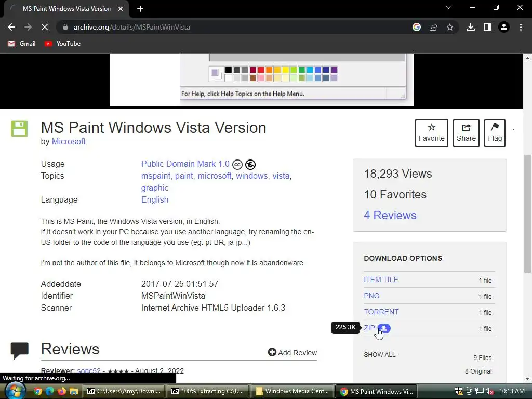
Task: Switch to the 7-Zip Downloads window
Action: [124, 391]
